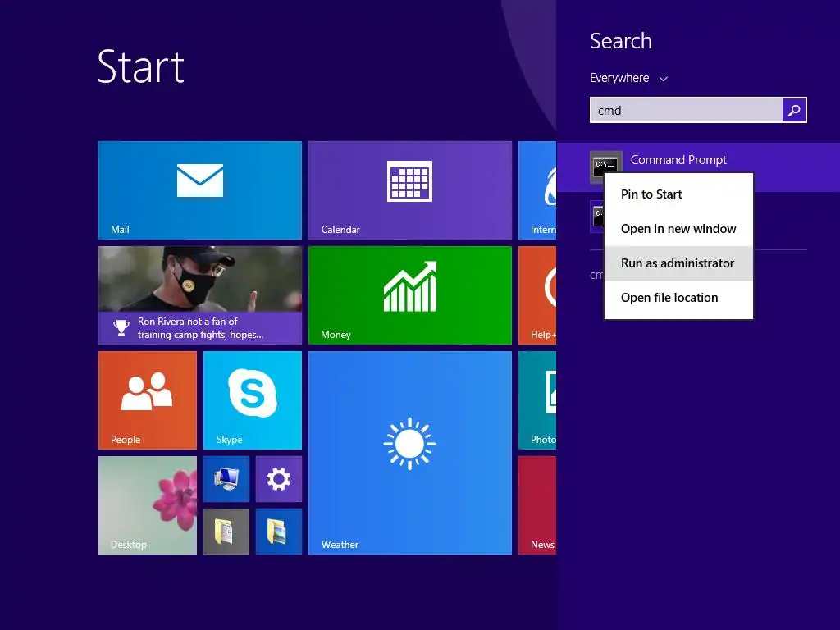Choose Open in new window
The image size is (840, 630).
pos(678,229)
